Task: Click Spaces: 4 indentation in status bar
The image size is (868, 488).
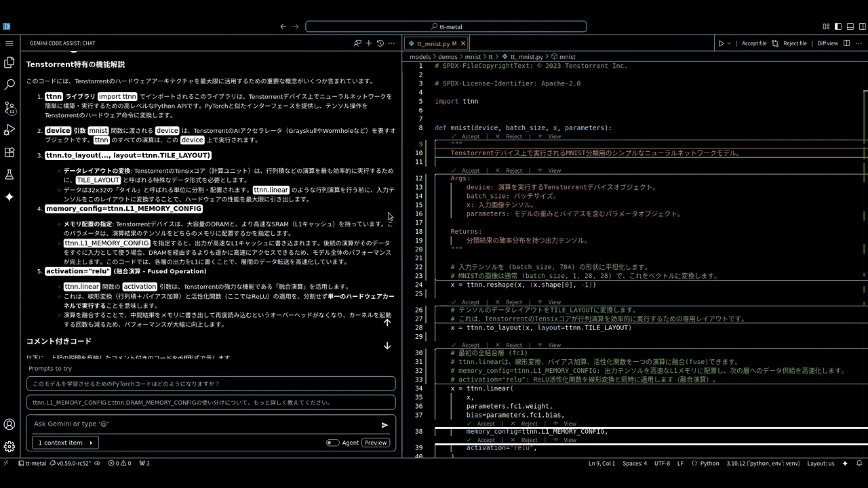Action: pyautogui.click(x=635, y=464)
